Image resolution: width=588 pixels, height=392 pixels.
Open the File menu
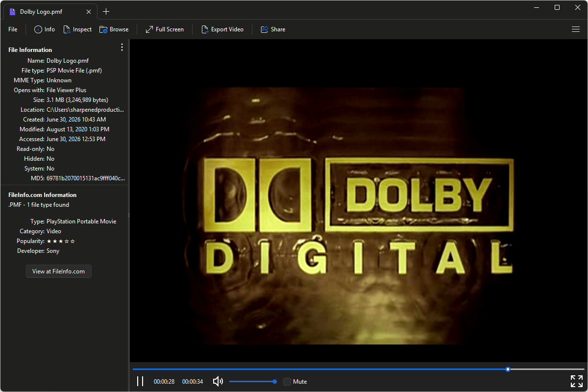click(x=13, y=29)
